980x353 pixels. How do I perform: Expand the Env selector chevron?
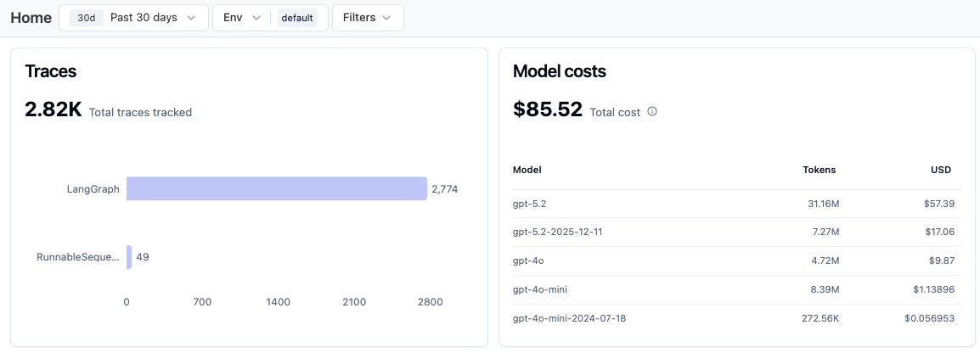click(x=256, y=18)
